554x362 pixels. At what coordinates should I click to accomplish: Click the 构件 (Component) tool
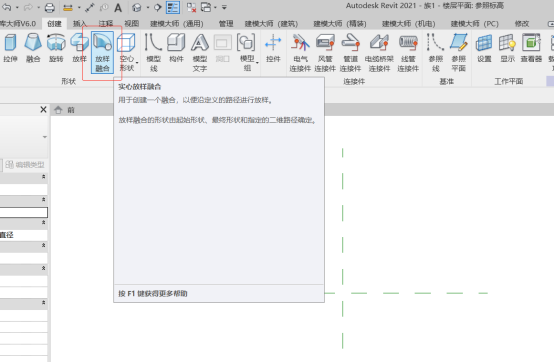[176, 48]
